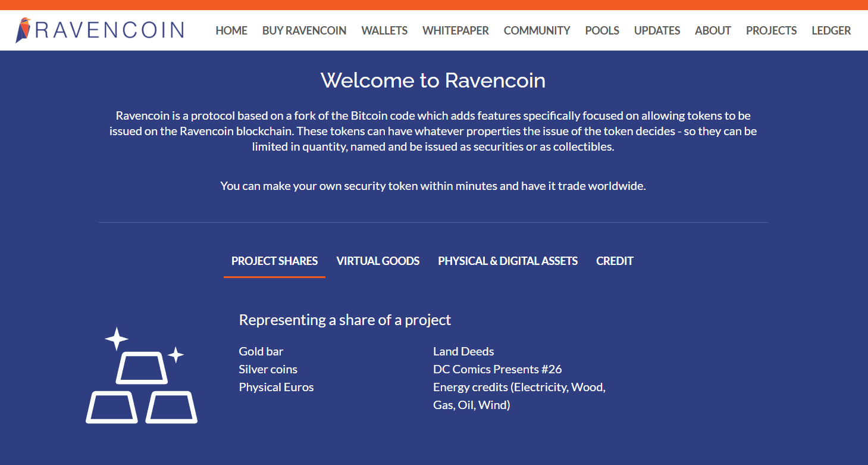This screenshot has height=465, width=868.
Task: Open the LEDGER navigation item
Action: pyautogui.click(x=831, y=30)
